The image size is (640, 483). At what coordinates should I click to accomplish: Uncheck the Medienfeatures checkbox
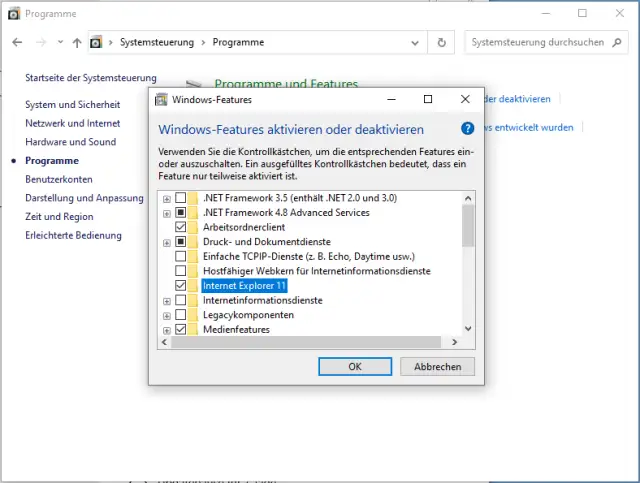tap(180, 329)
